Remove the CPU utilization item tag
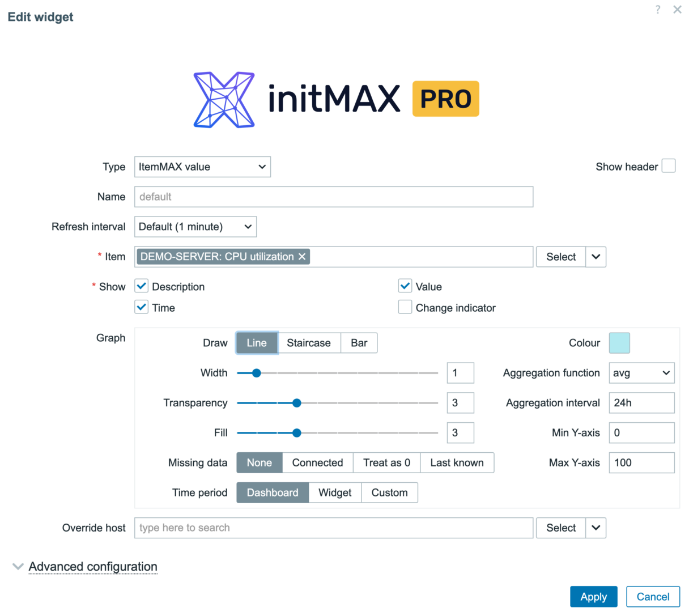 tap(302, 257)
